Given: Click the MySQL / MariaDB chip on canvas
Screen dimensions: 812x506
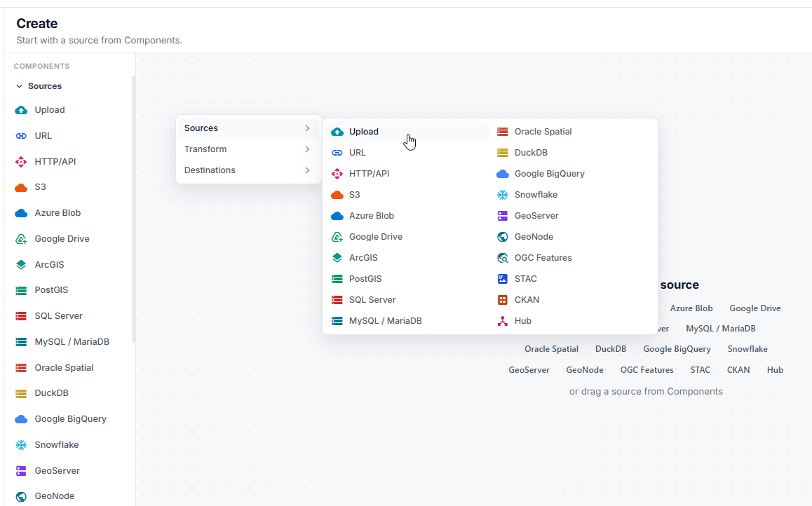Looking at the screenshot, I should tap(720, 329).
